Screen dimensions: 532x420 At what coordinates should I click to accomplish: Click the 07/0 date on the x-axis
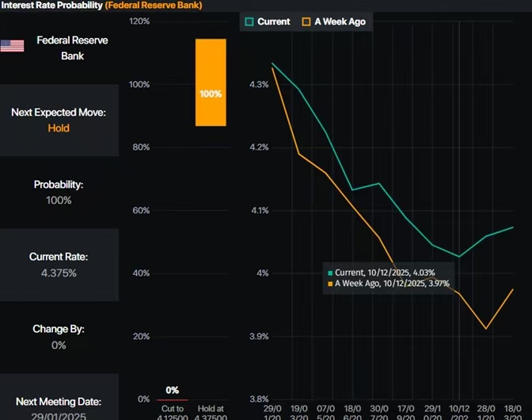click(325, 413)
